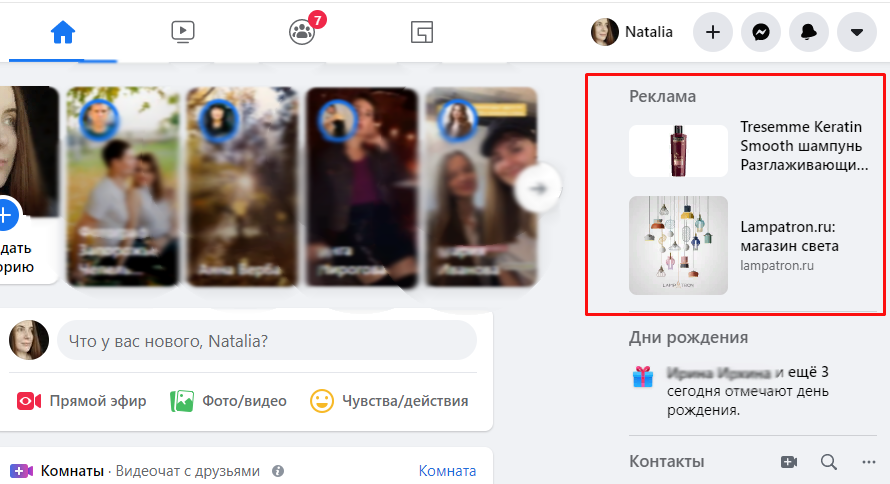Choose 'Чувства/действия' option
The width and height of the screenshot is (890, 484).
click(389, 401)
